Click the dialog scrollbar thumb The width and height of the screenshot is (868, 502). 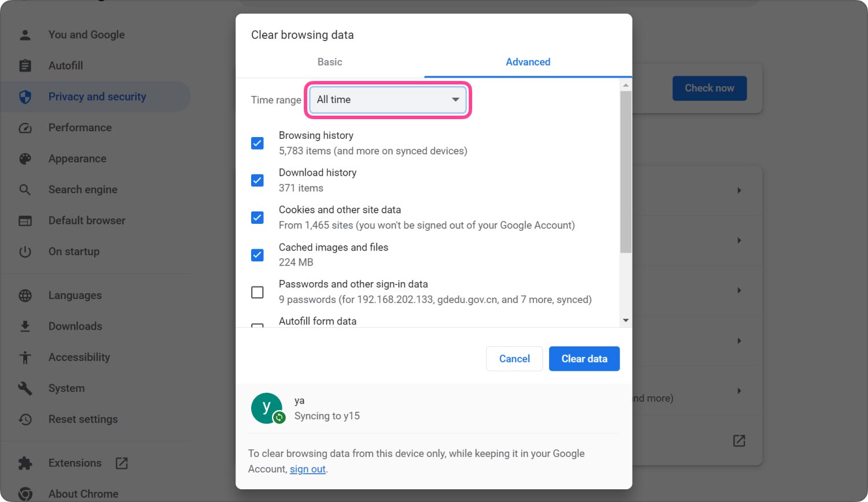pyautogui.click(x=626, y=172)
